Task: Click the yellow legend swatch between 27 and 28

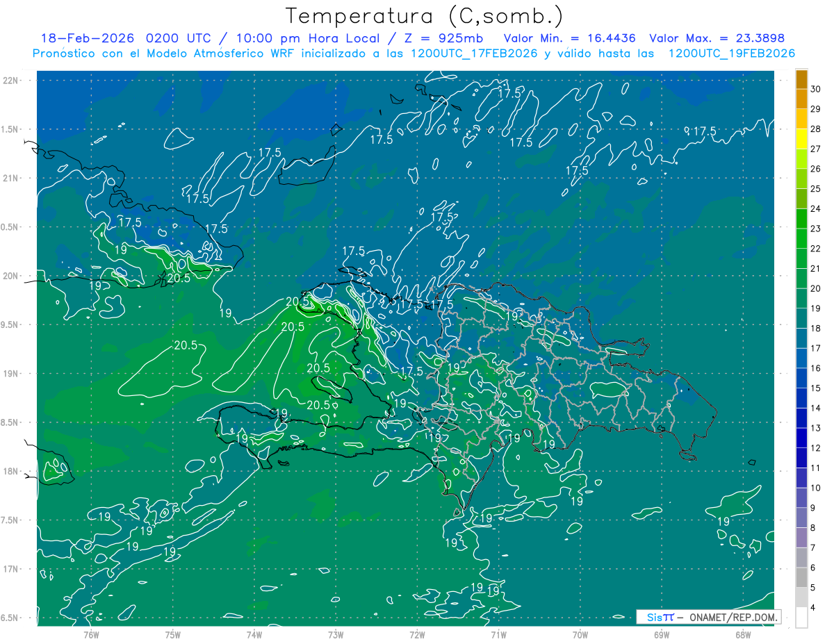Action: (x=801, y=139)
